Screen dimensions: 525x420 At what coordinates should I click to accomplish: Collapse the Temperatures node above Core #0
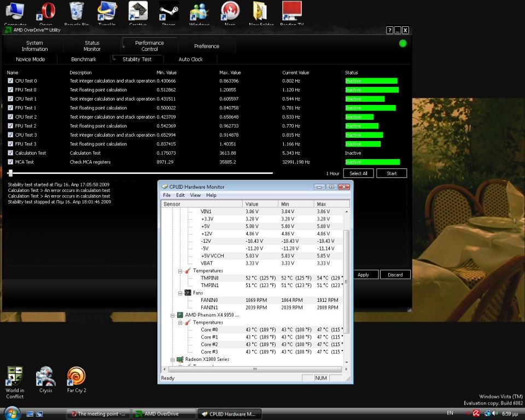[180, 323]
